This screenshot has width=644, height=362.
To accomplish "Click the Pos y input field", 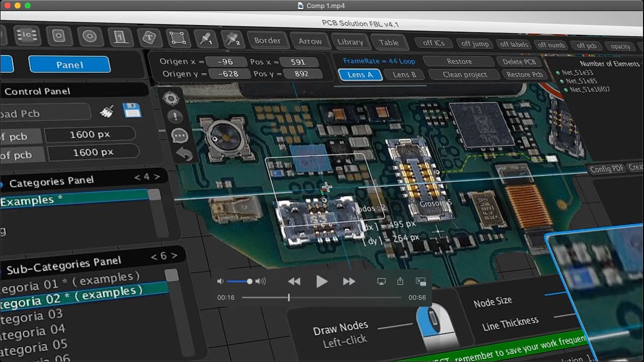I will [x=302, y=74].
